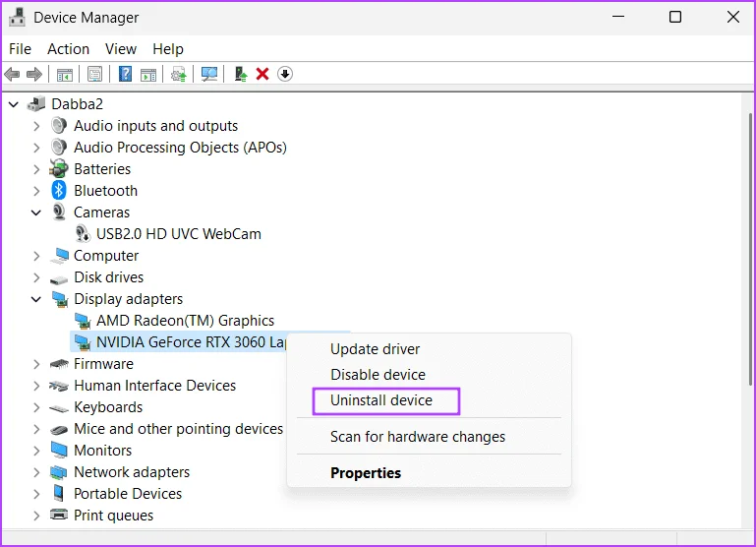Click the Enable device green arrow toolbar icon
Image resolution: width=756 pixels, height=547 pixels.
click(240, 75)
